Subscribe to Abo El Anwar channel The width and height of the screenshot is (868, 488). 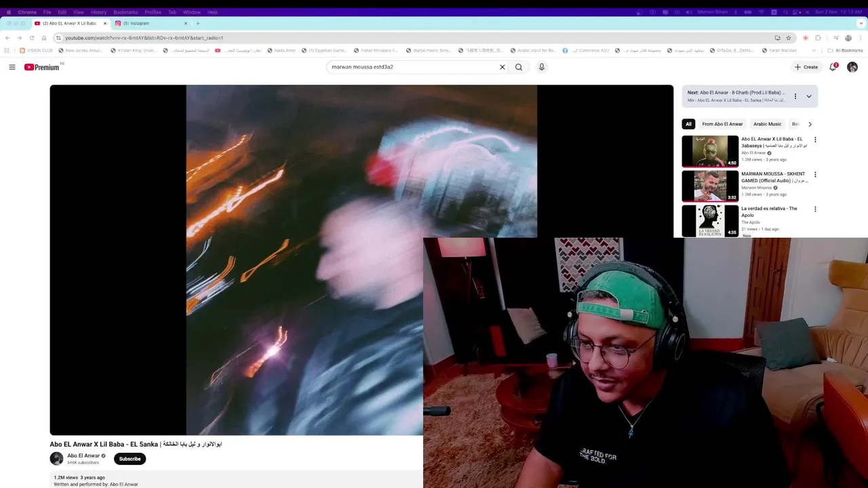tap(130, 459)
